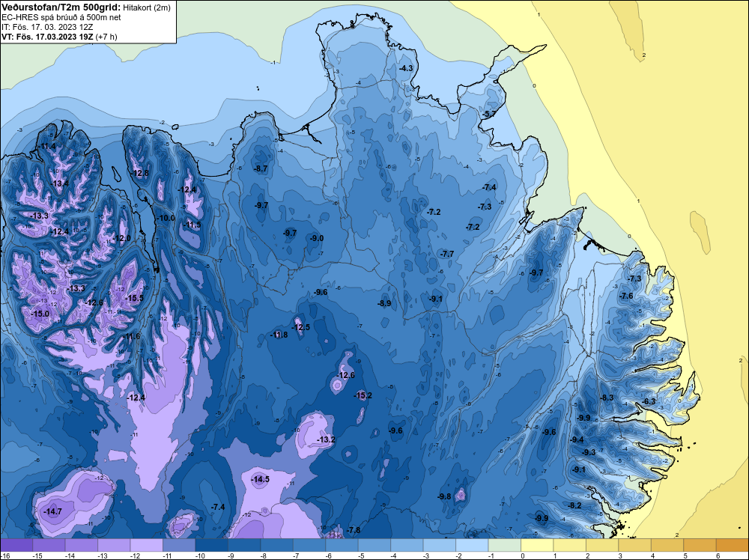Select the legend swatch between 3 and 4
Screen dimensions: 749x560
(x=634, y=545)
